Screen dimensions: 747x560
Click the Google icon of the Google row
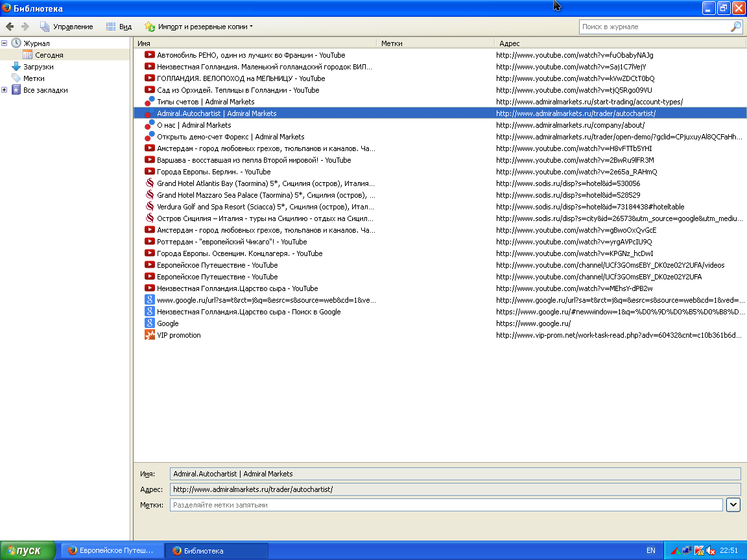150,323
